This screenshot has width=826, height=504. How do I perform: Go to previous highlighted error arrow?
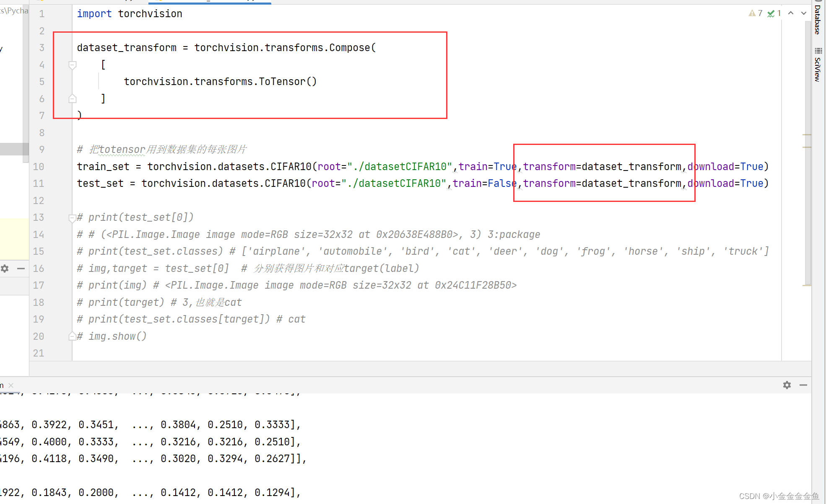(x=791, y=13)
